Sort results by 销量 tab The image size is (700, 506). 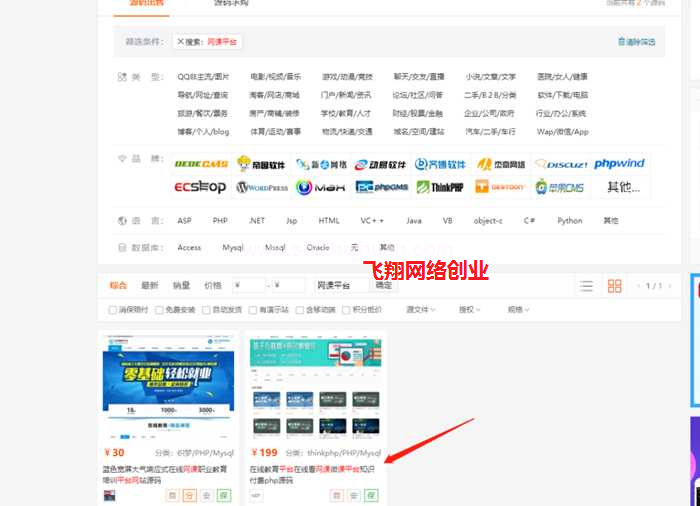181,285
